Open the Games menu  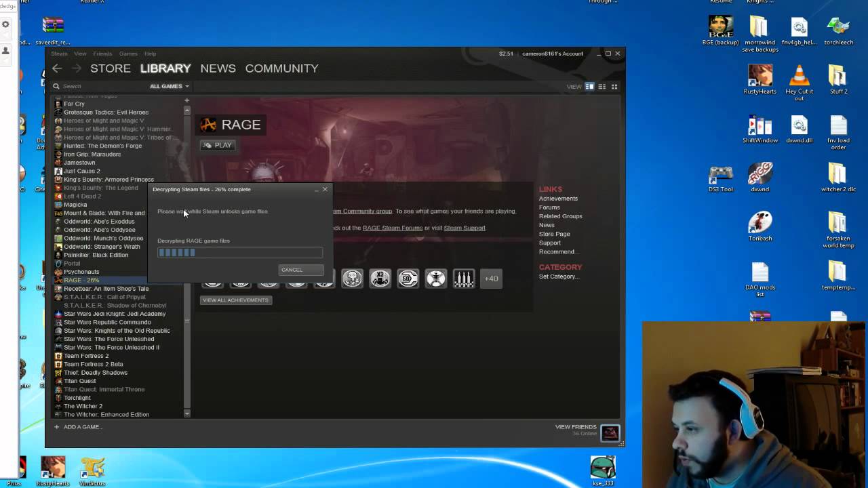pyautogui.click(x=128, y=54)
